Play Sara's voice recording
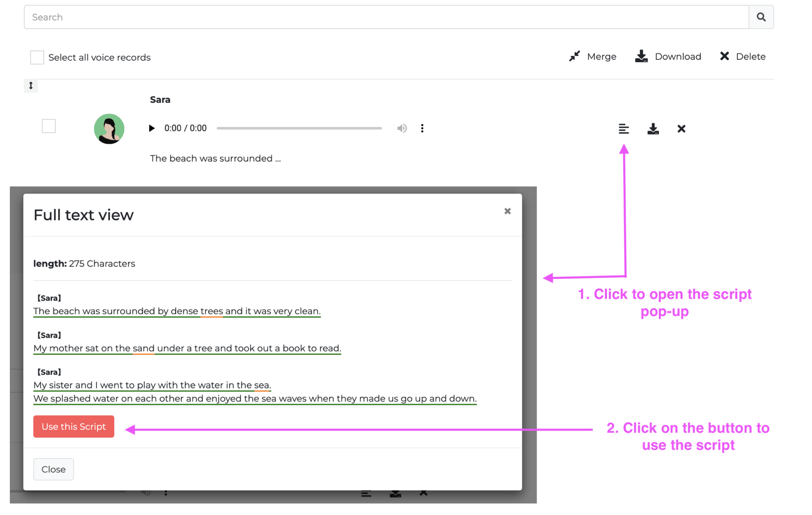 click(151, 128)
